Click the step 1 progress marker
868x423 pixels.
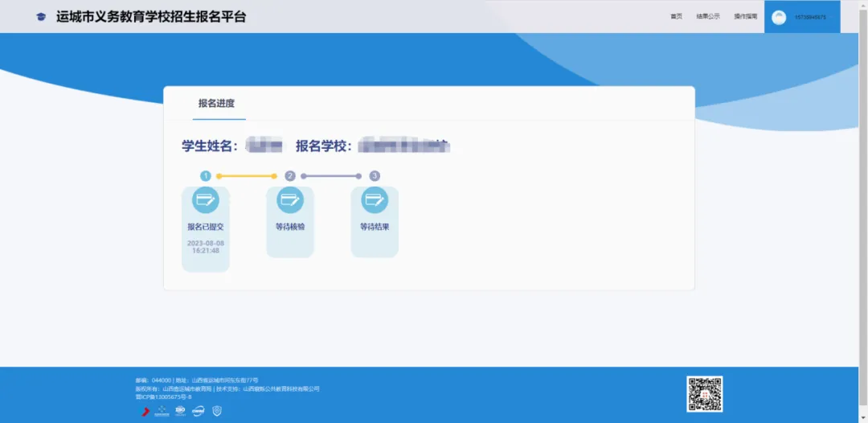[206, 176]
